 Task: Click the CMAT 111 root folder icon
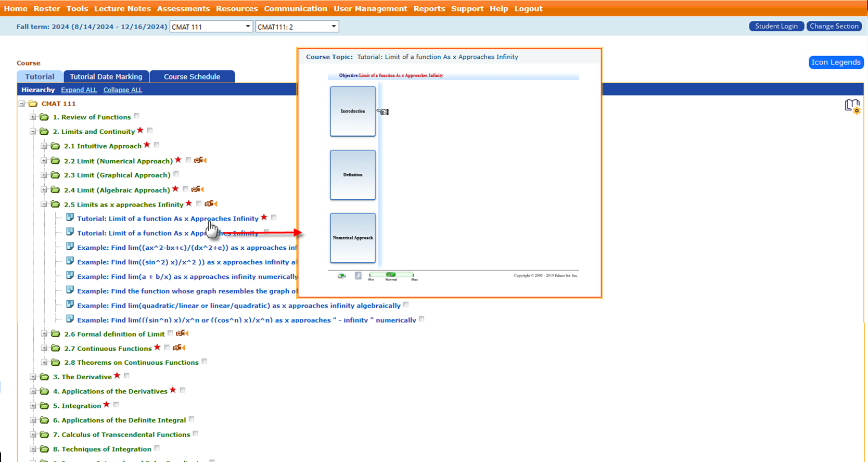[x=33, y=104]
